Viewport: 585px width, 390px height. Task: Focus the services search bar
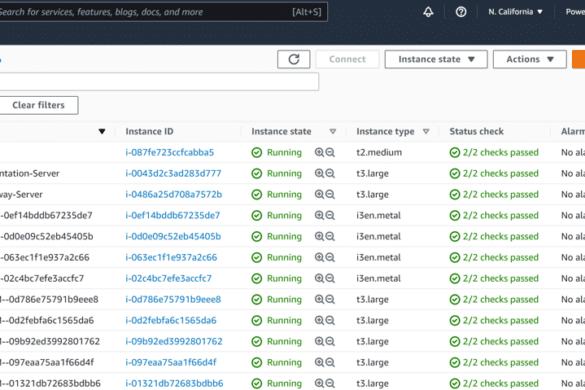(x=163, y=12)
